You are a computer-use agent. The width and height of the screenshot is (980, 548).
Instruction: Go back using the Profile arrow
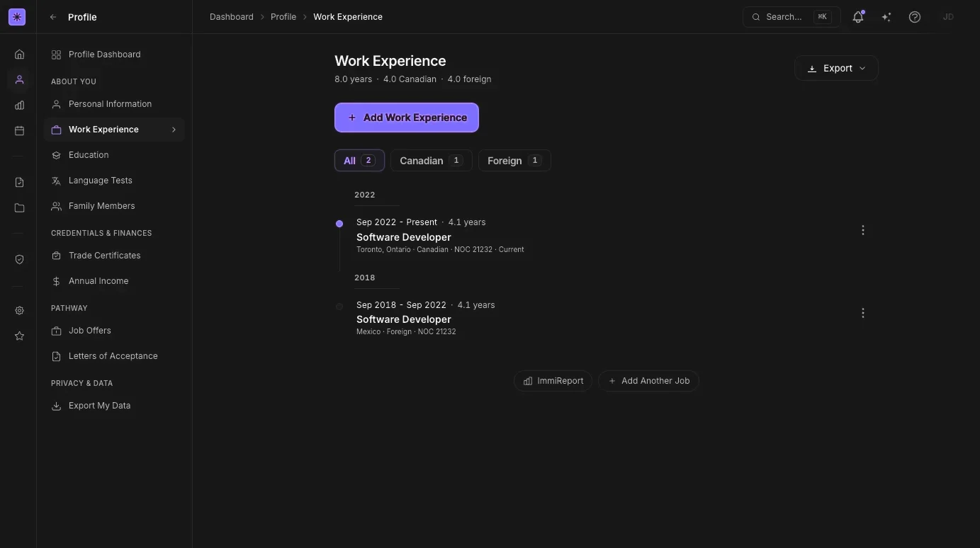pyautogui.click(x=53, y=17)
